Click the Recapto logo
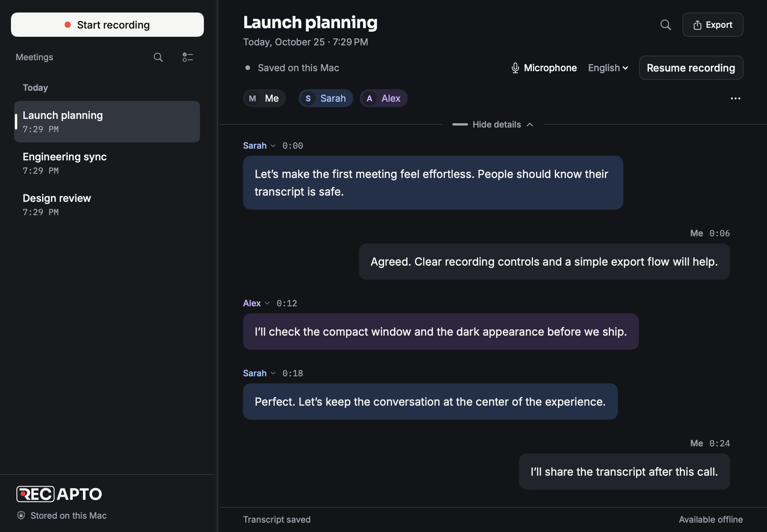Image resolution: width=767 pixels, height=532 pixels. pos(59,494)
